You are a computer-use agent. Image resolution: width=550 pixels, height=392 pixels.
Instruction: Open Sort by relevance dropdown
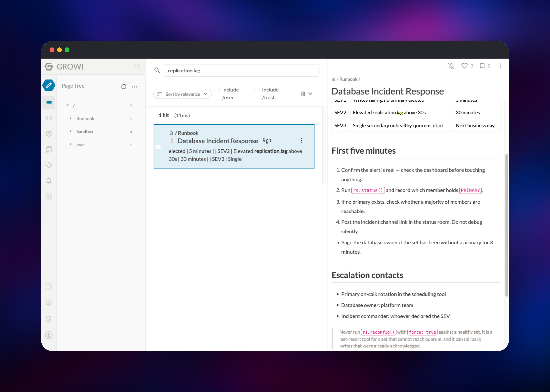(x=183, y=94)
